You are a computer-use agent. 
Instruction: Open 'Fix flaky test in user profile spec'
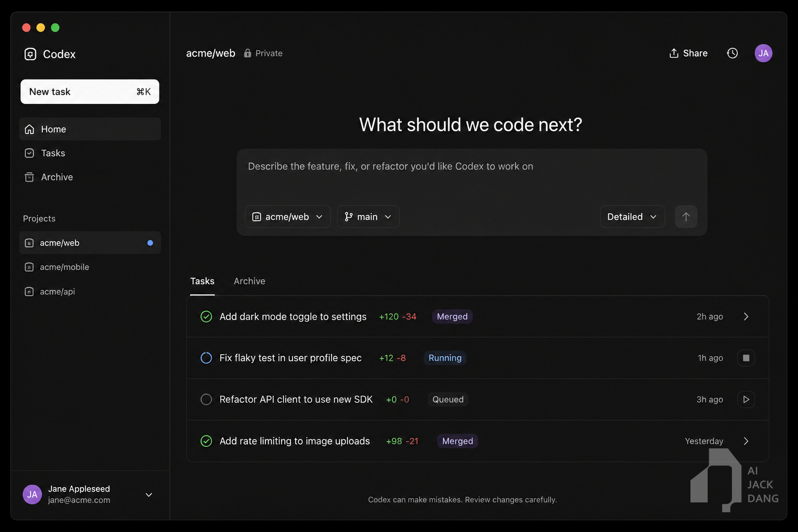(290, 358)
